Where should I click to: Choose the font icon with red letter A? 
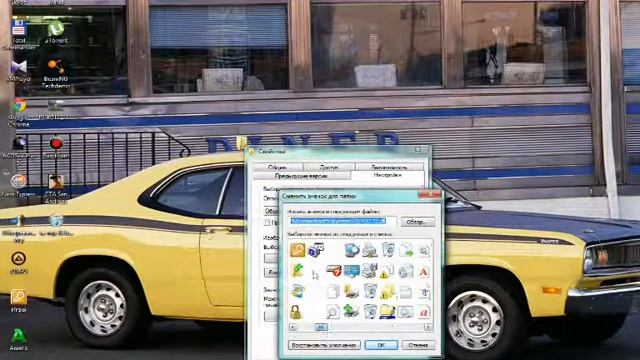424,271
